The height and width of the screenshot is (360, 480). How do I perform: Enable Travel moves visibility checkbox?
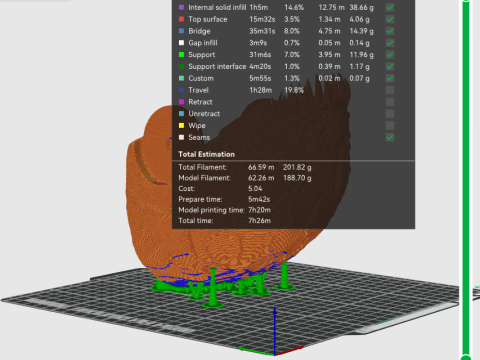click(x=390, y=90)
